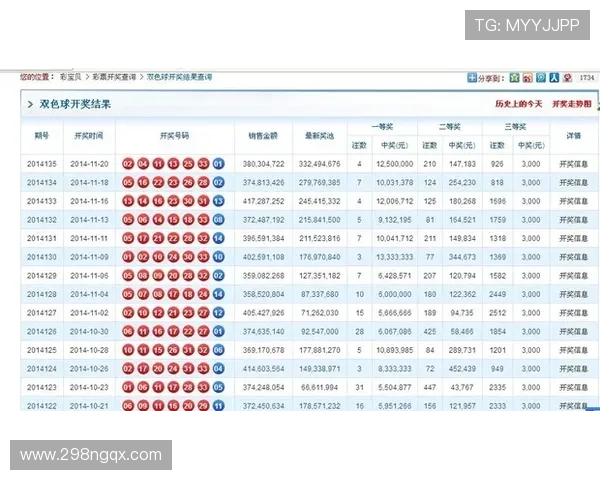Click first red ball 10 in row 2014125
600x480 pixels.
click(128, 350)
